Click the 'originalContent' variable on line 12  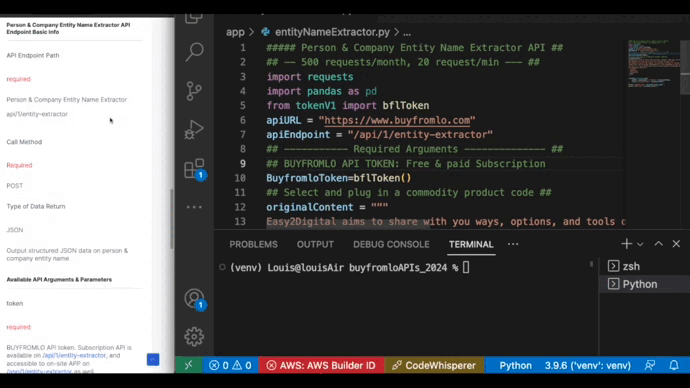[309, 207]
